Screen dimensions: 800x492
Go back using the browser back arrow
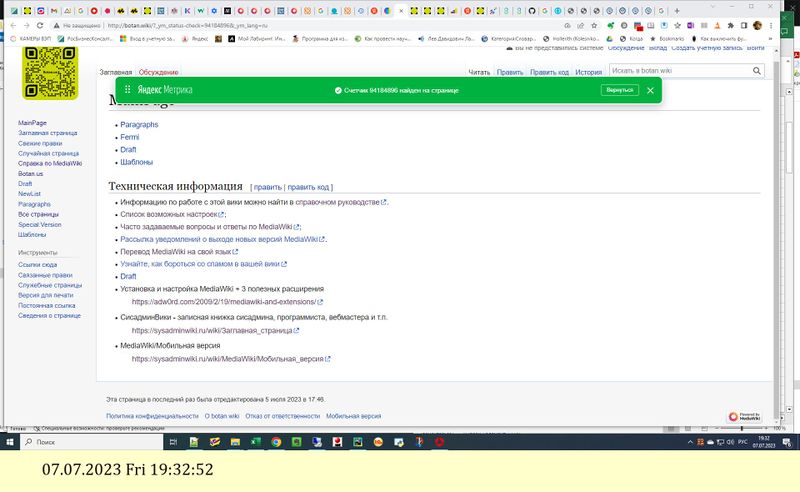click(x=13, y=26)
